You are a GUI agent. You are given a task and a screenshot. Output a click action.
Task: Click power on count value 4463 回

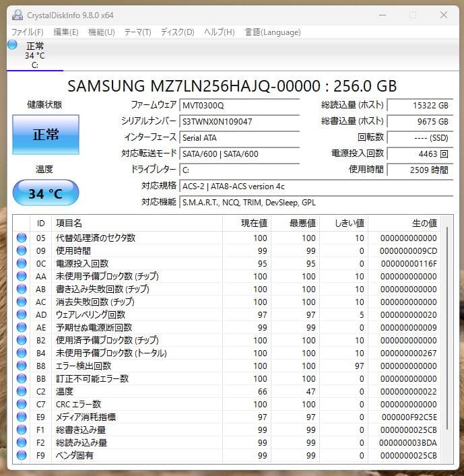pyautogui.click(x=420, y=154)
